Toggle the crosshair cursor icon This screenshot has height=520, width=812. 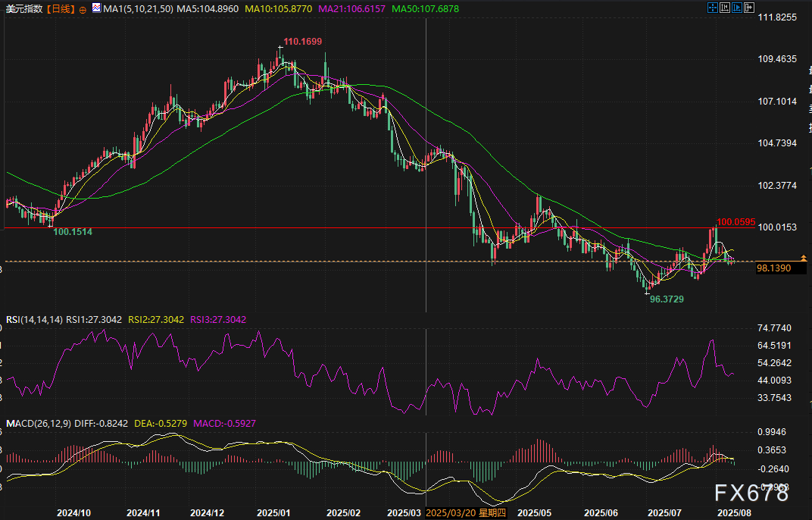tap(713, 8)
